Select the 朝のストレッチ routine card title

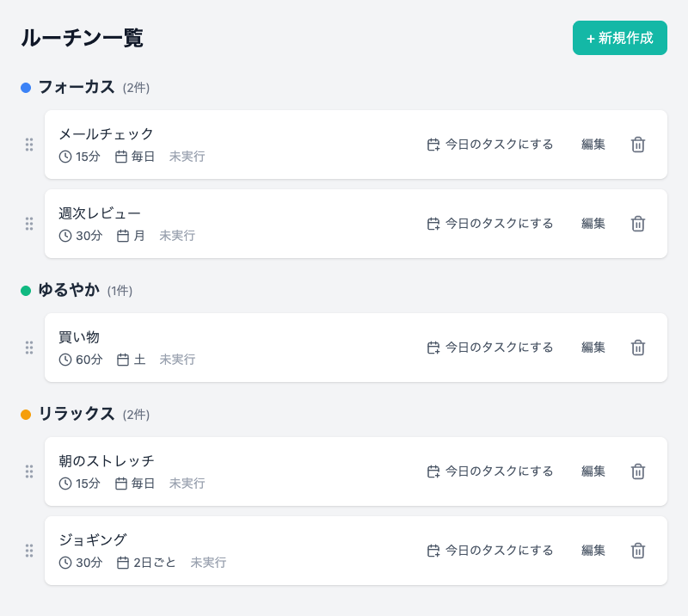(x=107, y=461)
